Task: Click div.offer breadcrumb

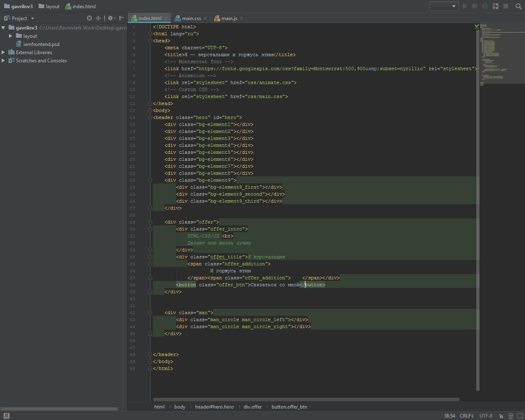Action: point(252,406)
